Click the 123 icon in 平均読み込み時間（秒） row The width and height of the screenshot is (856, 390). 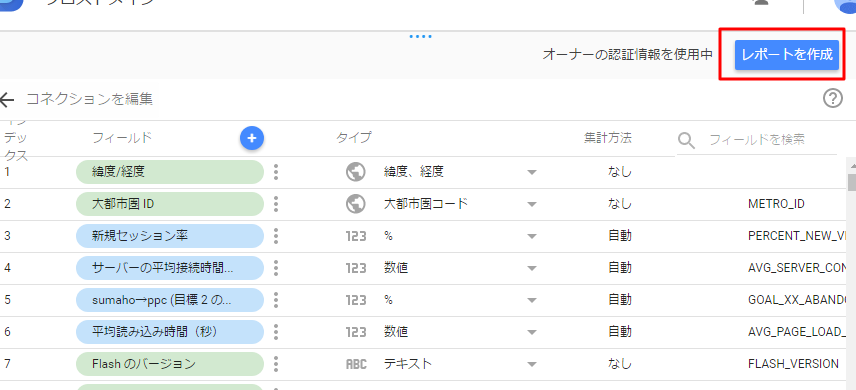356,332
